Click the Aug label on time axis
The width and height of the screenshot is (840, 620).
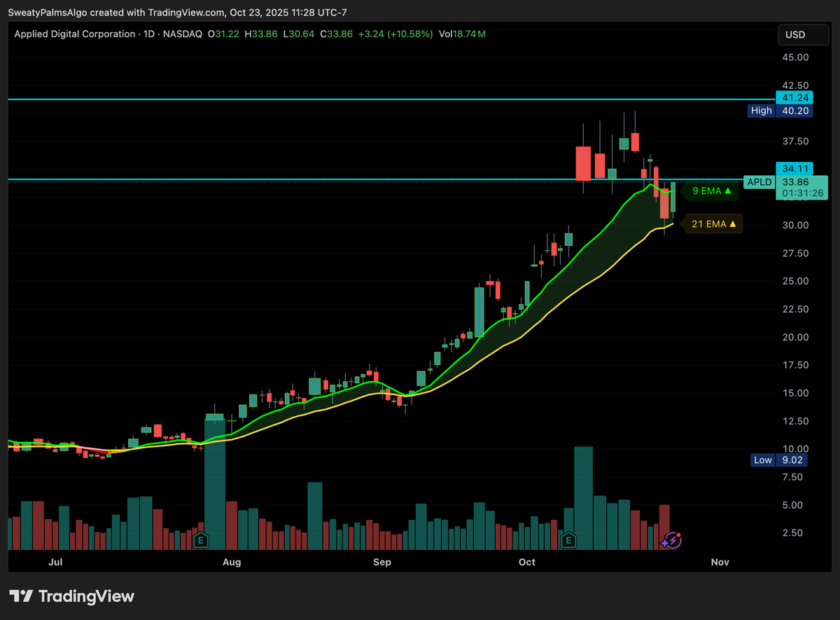tap(231, 562)
